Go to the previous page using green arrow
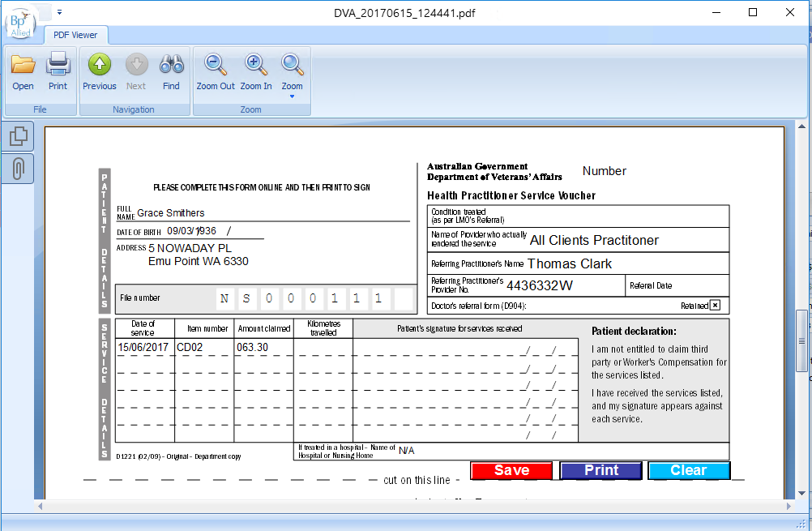 click(x=100, y=64)
